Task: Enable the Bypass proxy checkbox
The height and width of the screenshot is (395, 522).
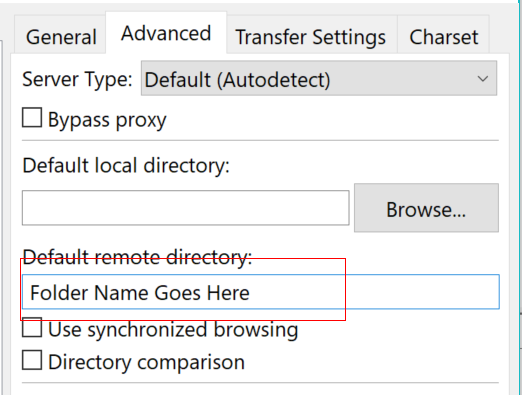Action: [32, 117]
